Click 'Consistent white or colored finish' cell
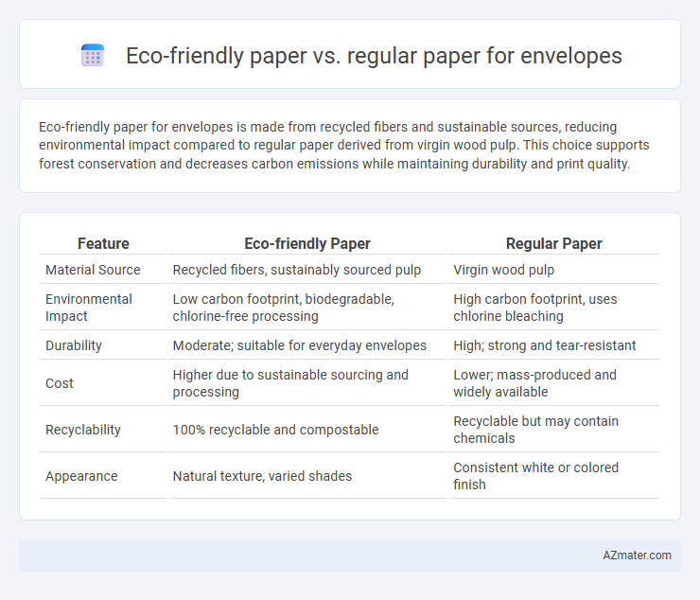Screen dimensions: 700x600 click(x=553, y=476)
